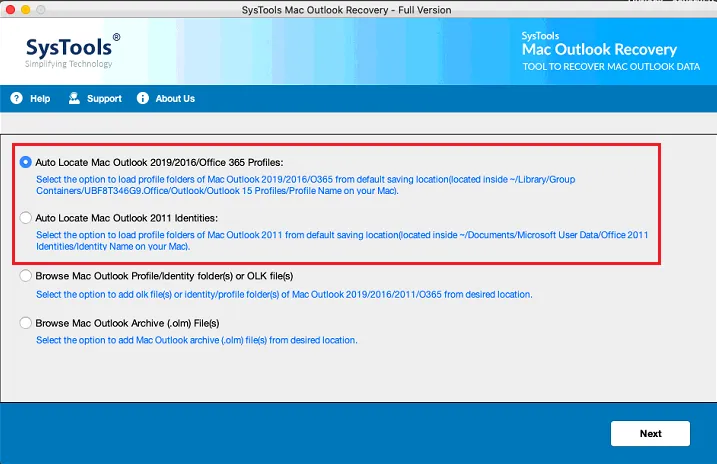Click the window title 'SysTools Mac Outlook Recovery - Full Version'
The height and width of the screenshot is (464, 717).
pyautogui.click(x=346, y=10)
